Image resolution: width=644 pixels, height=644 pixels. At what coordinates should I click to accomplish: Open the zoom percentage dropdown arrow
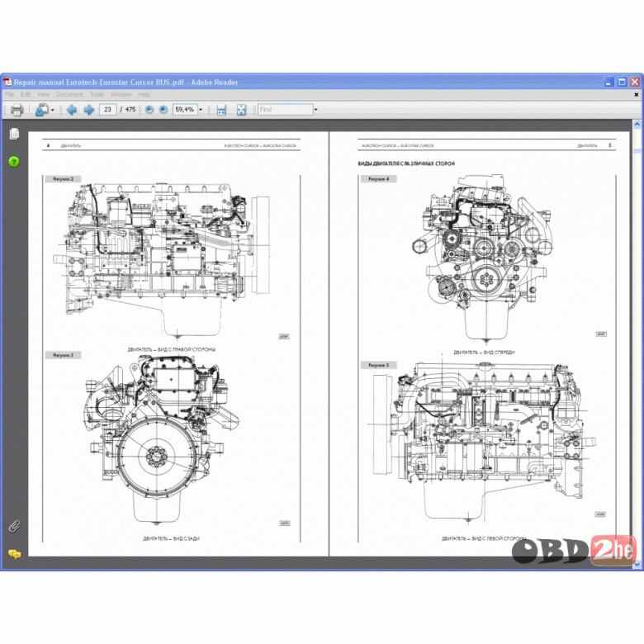(x=201, y=110)
